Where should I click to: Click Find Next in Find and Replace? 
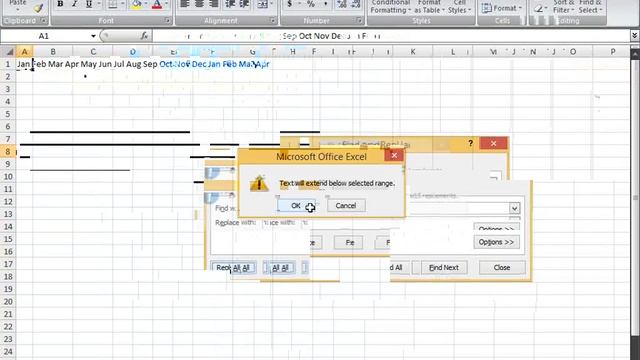(x=444, y=268)
